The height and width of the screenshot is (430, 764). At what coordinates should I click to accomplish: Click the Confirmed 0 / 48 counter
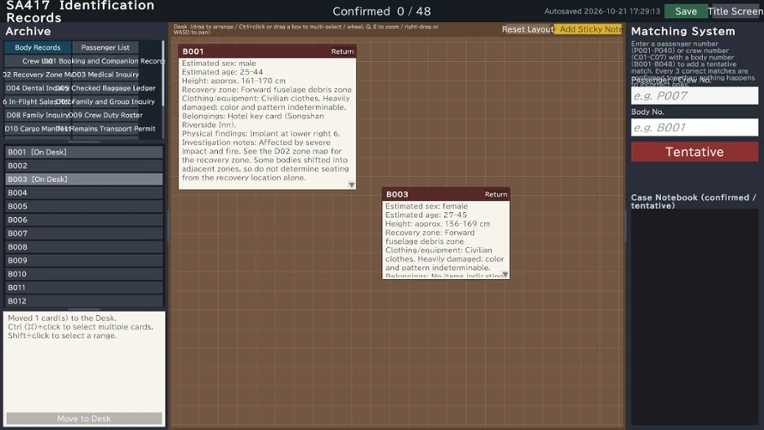coord(382,11)
